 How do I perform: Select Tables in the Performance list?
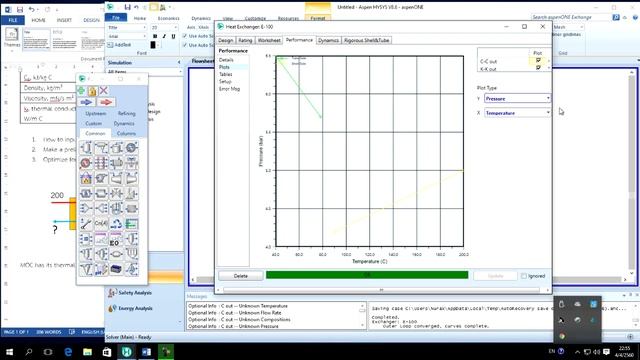pos(225,74)
